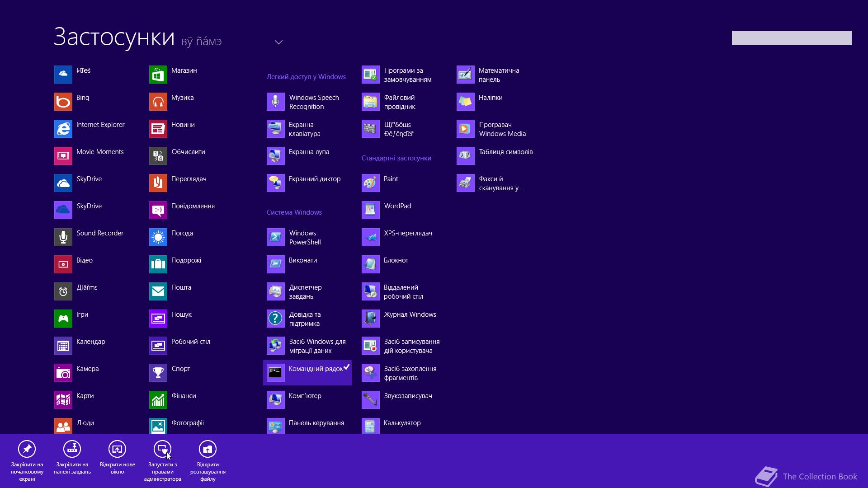Open the Музика headphones icon
Screen dimensions: 868x488
pos(158,102)
